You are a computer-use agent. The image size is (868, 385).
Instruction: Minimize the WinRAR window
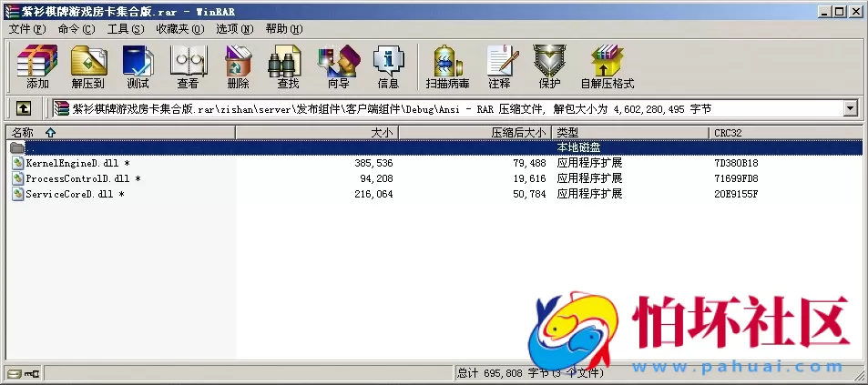[826, 11]
